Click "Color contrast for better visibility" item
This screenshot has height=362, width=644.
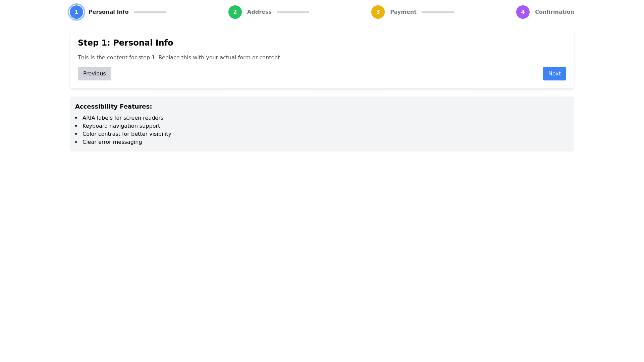point(127,134)
